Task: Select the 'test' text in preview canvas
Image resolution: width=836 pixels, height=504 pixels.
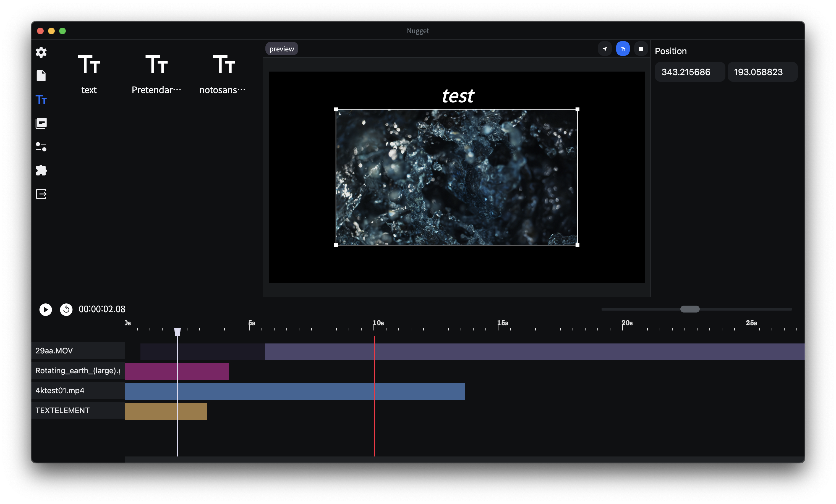Action: (458, 96)
